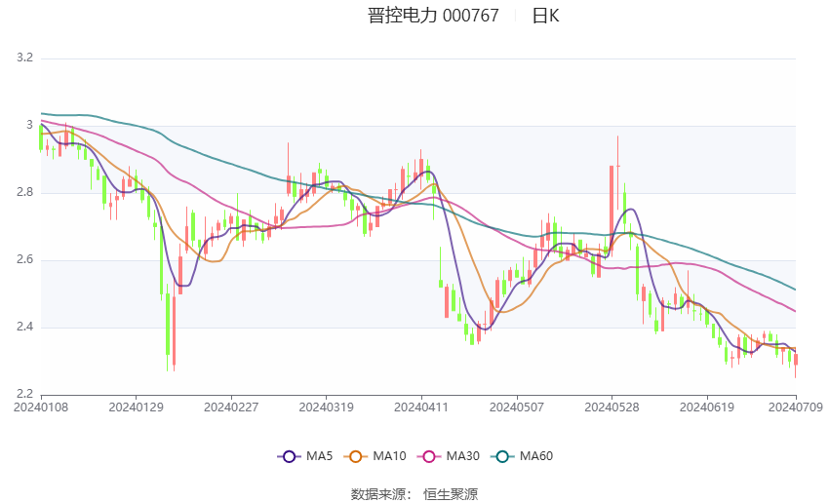Hide the MA30 line via its label
The image size is (829, 504).
462,456
